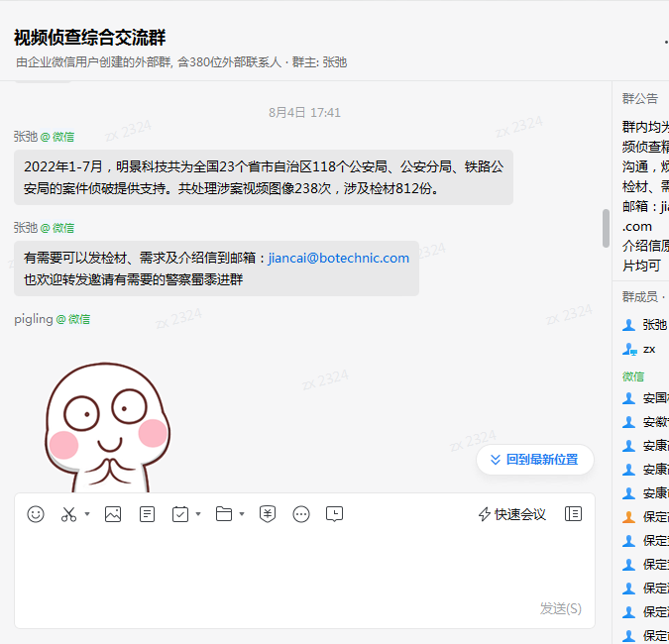Click the document note icon in toolbar
The image size is (669, 644).
[147, 514]
